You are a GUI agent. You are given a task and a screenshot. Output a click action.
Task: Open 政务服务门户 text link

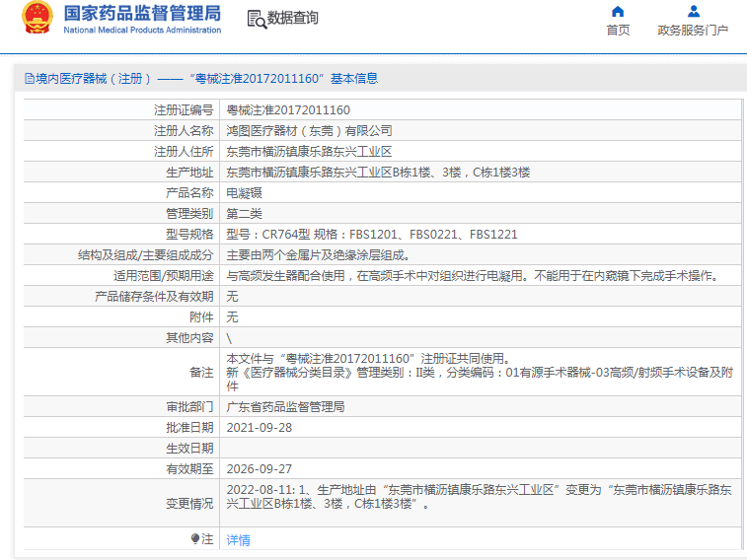pos(693,30)
